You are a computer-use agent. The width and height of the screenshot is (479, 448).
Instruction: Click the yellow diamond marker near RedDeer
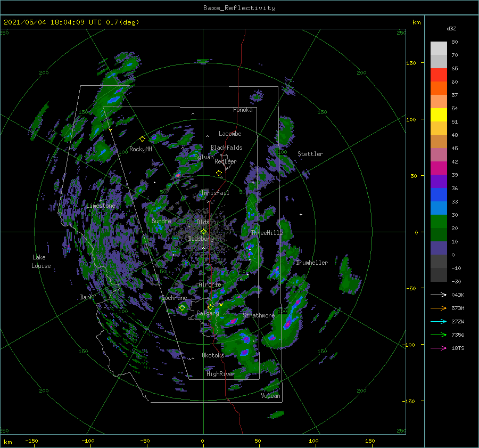pos(219,173)
